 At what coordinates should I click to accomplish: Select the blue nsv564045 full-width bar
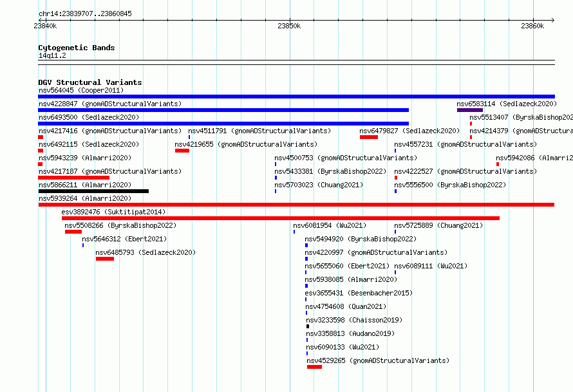click(x=296, y=97)
